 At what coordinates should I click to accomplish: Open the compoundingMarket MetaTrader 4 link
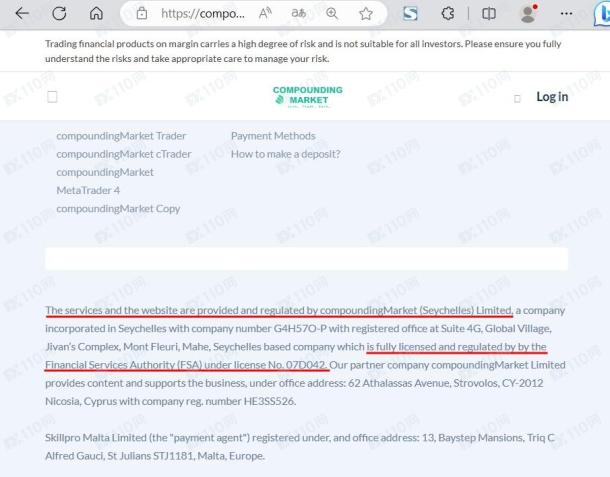click(105, 181)
